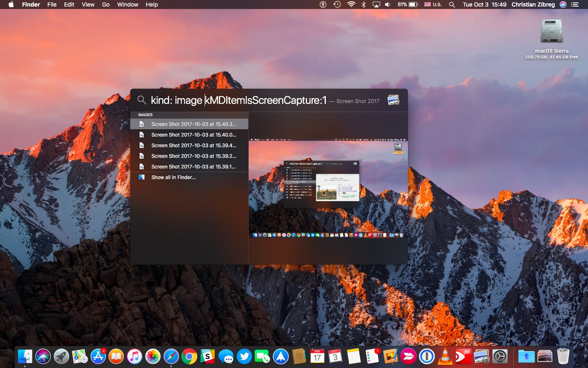Open the Notes app

(354, 357)
